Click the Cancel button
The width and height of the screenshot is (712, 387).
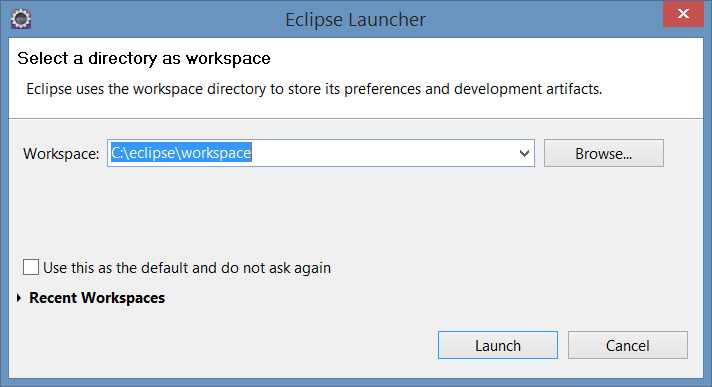(x=628, y=345)
